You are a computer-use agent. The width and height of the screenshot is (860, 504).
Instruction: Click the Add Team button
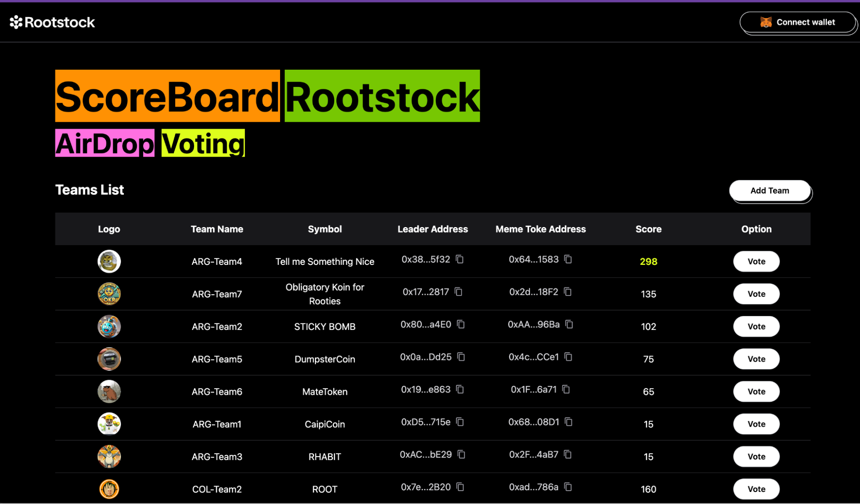click(x=769, y=191)
